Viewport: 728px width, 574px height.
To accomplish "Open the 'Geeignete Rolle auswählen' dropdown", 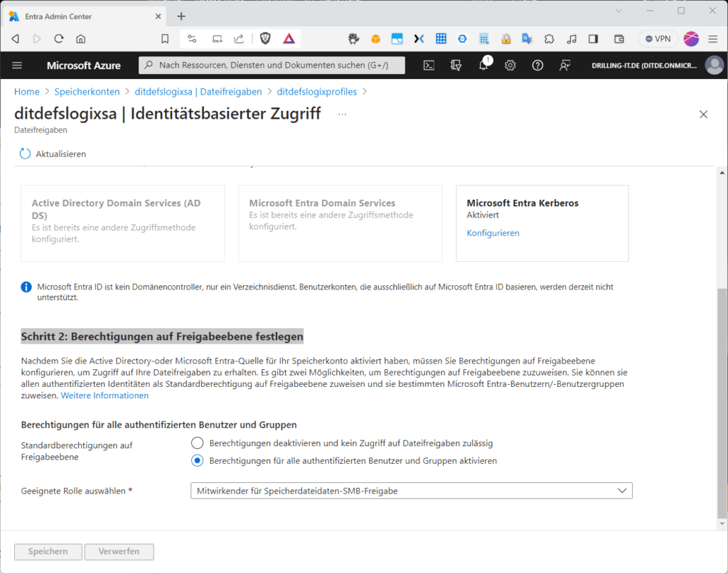I will 412,491.
